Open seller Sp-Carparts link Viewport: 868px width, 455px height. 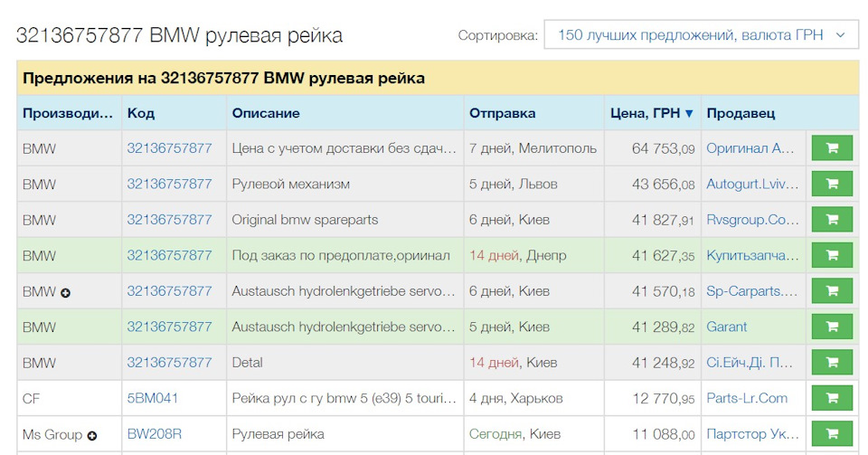tap(751, 291)
